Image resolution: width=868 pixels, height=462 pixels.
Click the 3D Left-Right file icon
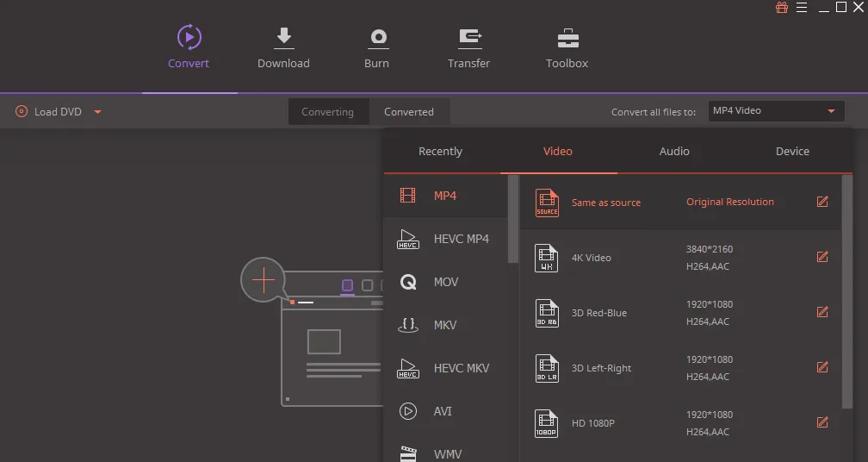(546, 368)
